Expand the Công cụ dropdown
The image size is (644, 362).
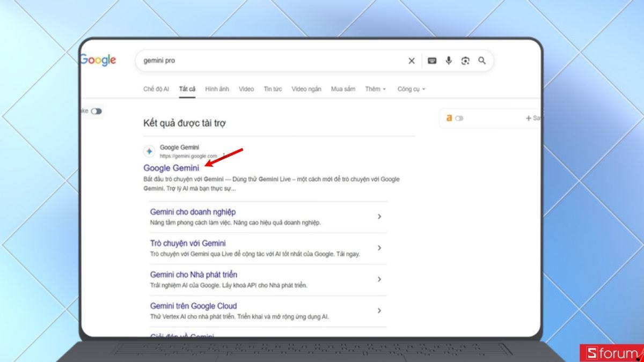click(411, 89)
